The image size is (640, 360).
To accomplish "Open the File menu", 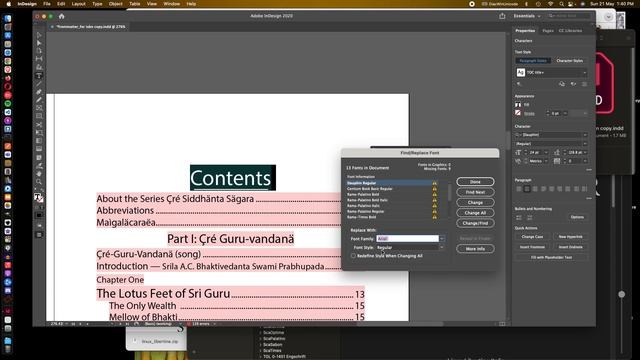I will click(x=47, y=4).
